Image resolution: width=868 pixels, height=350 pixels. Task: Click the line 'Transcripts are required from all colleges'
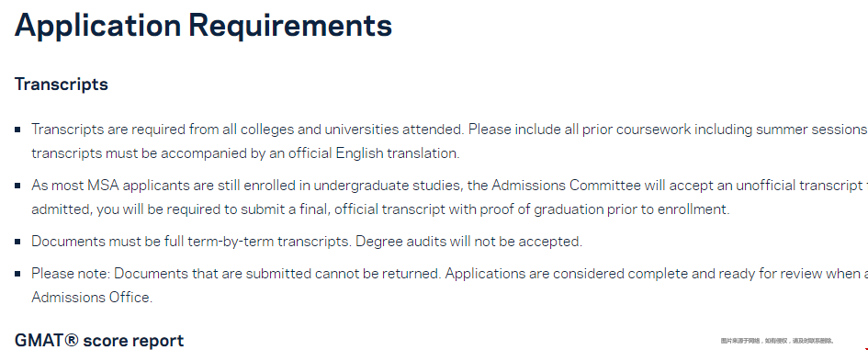tap(449, 130)
